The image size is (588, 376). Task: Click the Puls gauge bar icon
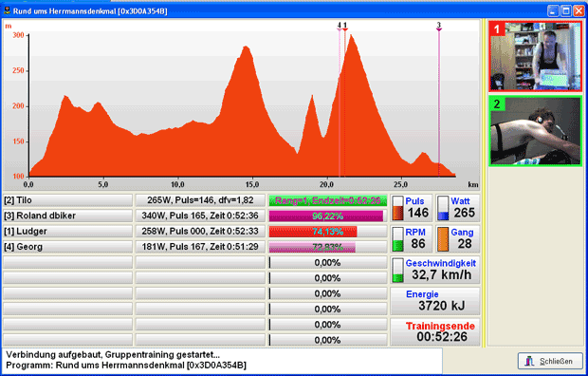(x=397, y=208)
